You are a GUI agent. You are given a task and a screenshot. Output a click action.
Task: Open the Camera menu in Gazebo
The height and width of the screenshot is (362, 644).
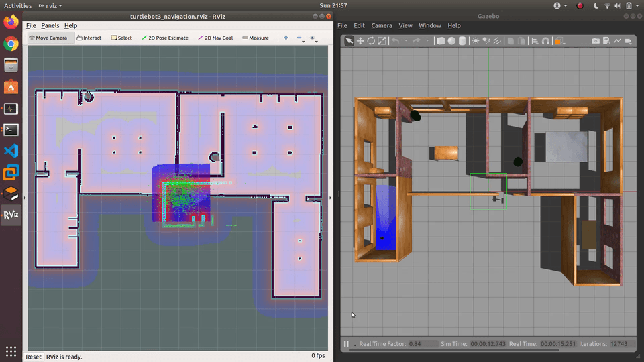point(382,25)
